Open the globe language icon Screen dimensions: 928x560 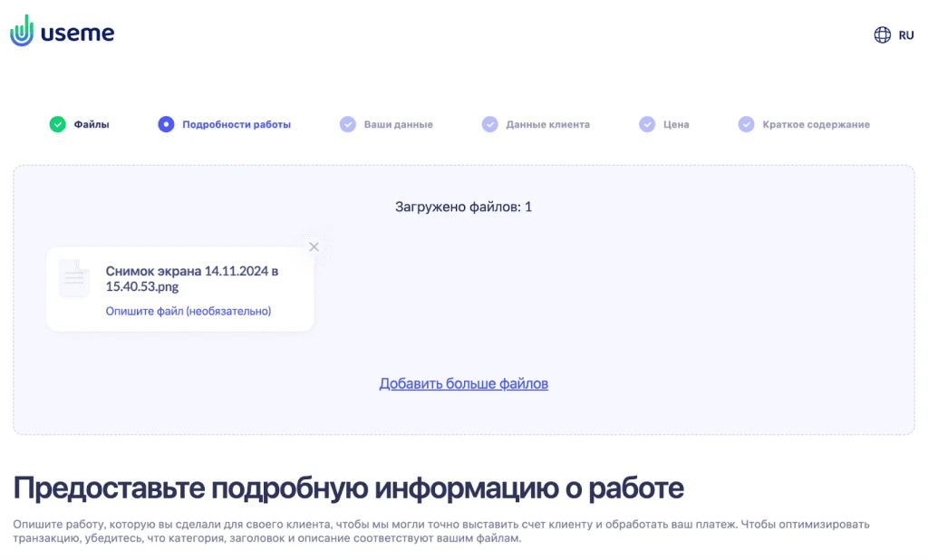(882, 35)
